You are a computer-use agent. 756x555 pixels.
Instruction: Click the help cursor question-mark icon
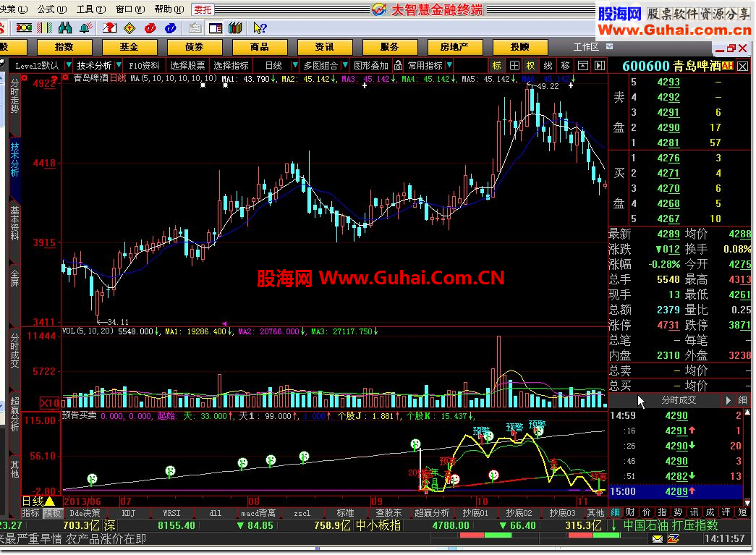pyautogui.click(x=258, y=27)
